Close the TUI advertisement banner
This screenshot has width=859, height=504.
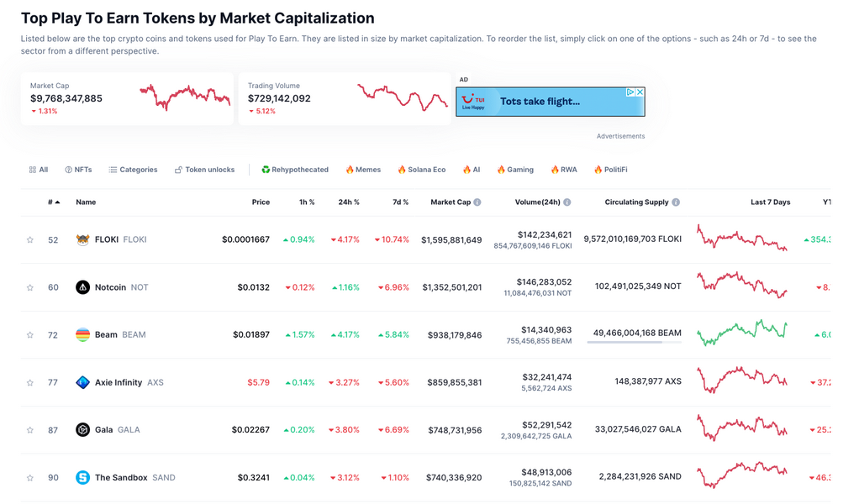[640, 92]
